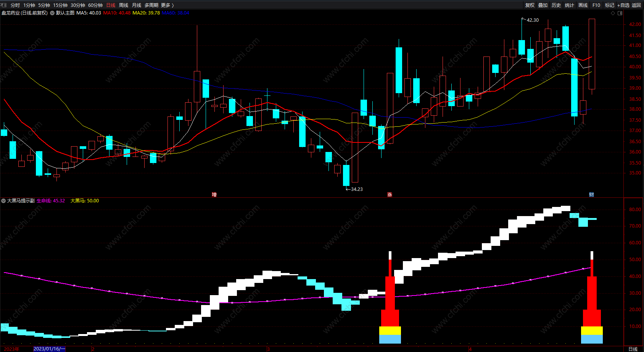Switch to 月线 monthly chart

137,5
